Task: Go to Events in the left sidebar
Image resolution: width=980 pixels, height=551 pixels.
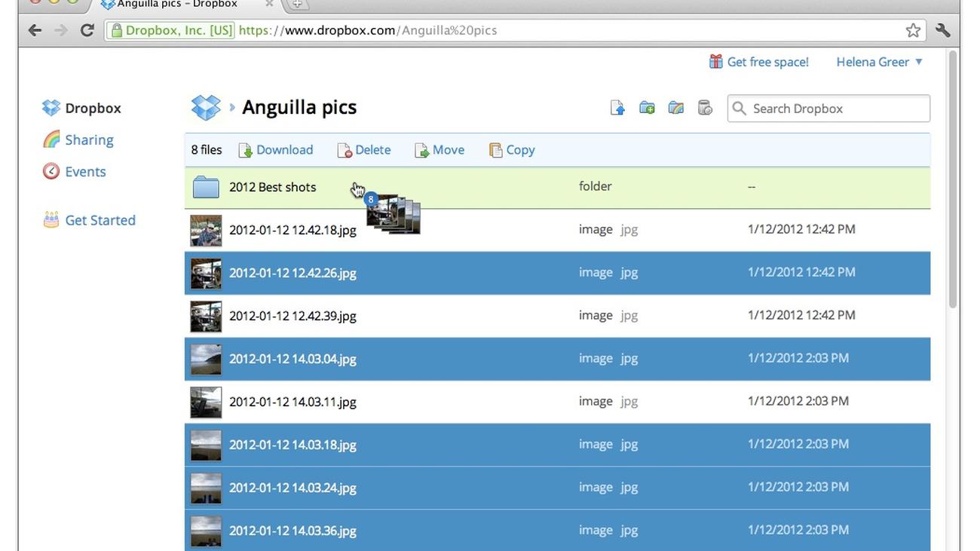Action: click(x=84, y=172)
